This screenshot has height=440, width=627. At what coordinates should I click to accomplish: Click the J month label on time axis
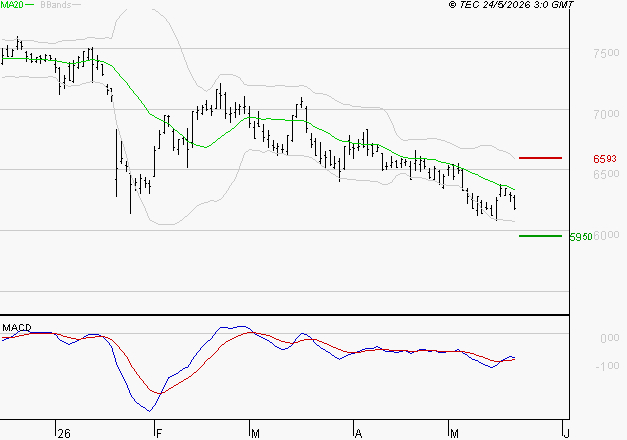[566, 434]
